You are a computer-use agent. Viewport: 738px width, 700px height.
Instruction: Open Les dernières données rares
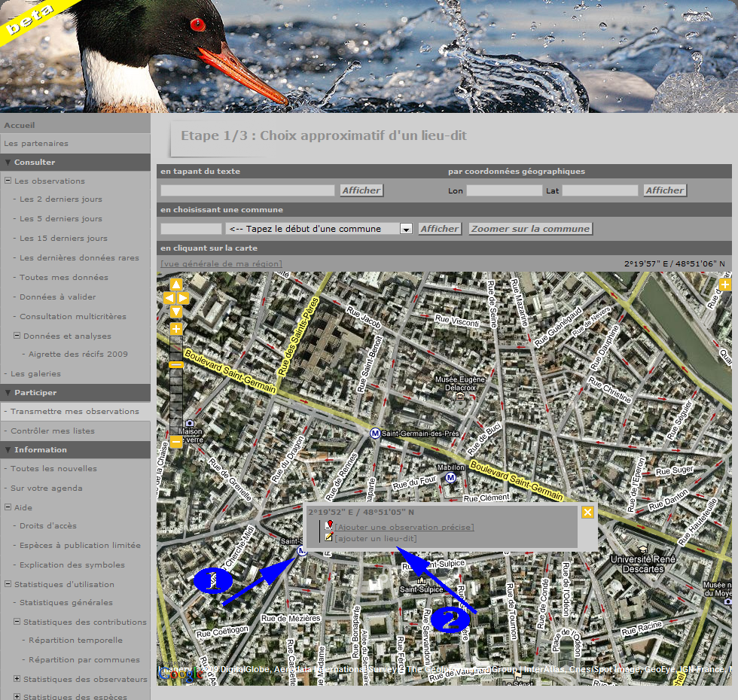point(79,257)
